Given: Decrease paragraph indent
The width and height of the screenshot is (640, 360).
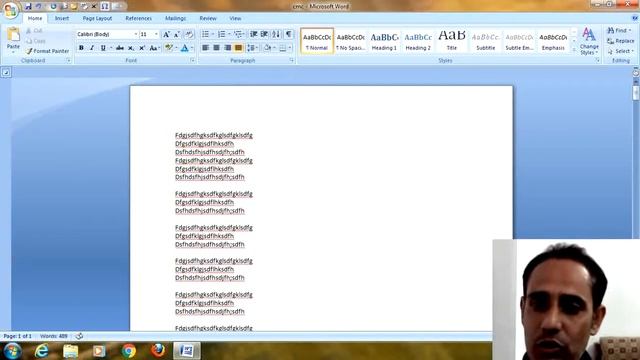Looking at the screenshot, I should [253, 34].
